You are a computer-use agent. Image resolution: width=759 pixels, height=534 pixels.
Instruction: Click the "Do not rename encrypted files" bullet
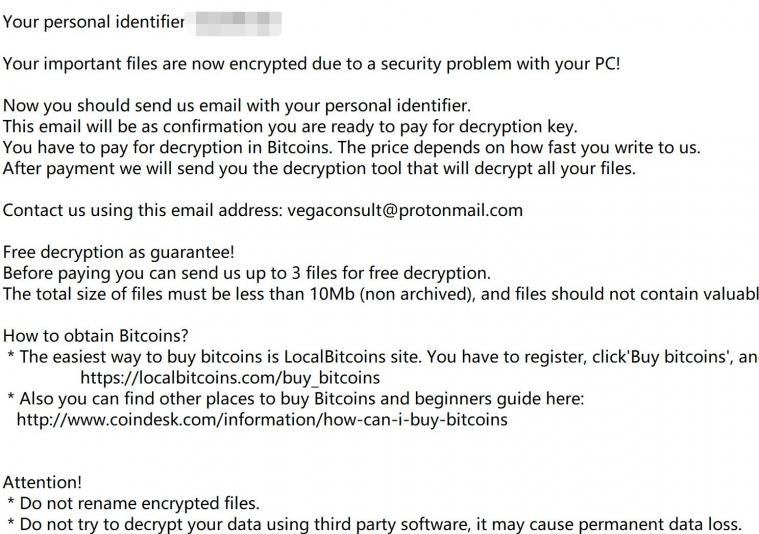tap(133, 503)
